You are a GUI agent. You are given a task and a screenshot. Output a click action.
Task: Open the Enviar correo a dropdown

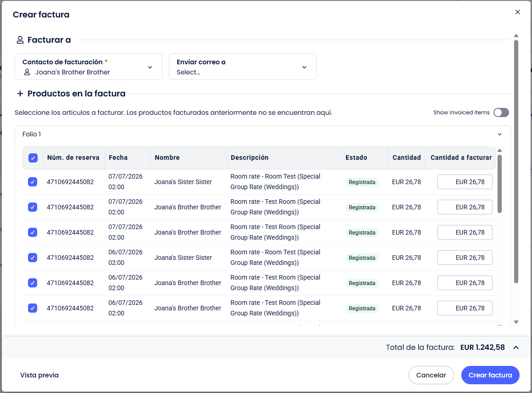tap(242, 67)
